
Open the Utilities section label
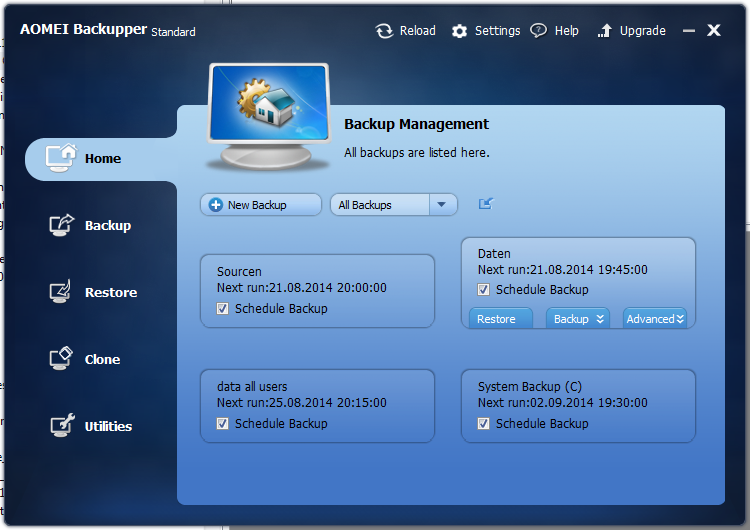tap(108, 426)
